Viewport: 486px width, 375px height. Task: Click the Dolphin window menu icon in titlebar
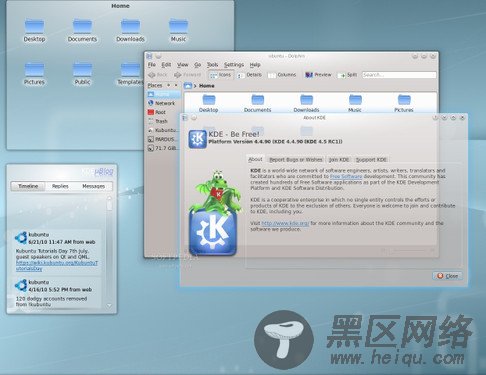pos(149,56)
